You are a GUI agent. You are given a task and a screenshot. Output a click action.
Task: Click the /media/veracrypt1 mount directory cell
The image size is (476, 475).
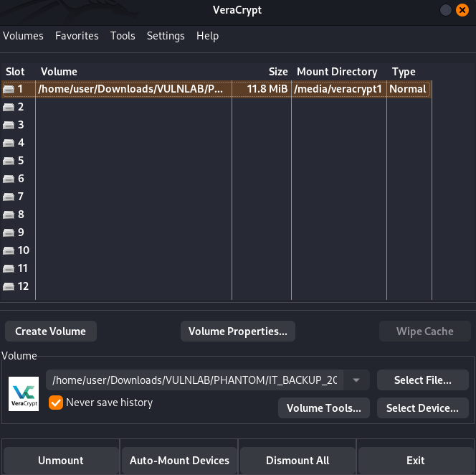click(338, 89)
